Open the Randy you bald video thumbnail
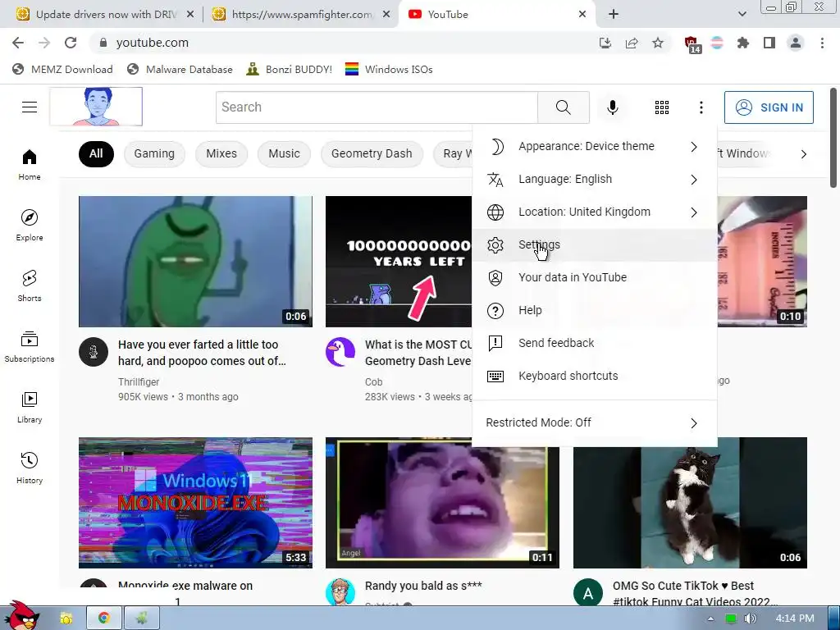 [442, 503]
